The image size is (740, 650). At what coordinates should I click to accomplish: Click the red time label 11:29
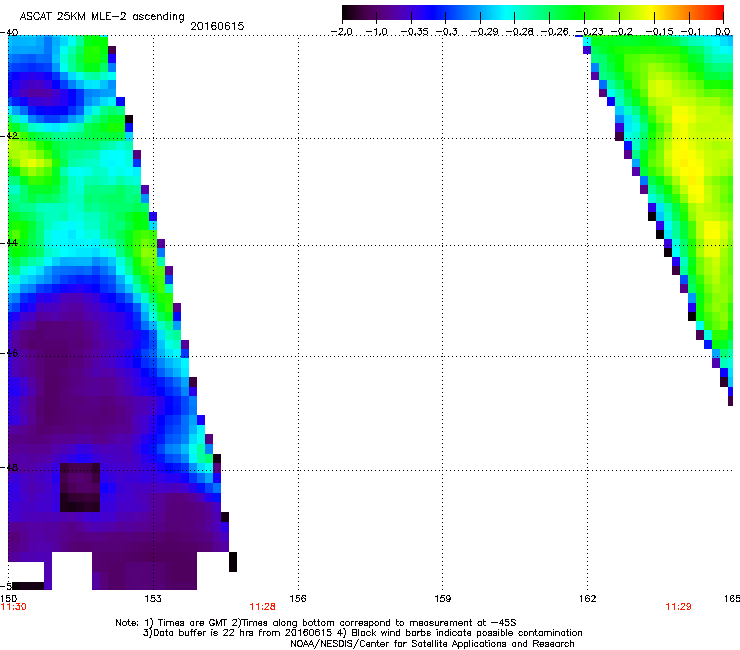[678, 607]
